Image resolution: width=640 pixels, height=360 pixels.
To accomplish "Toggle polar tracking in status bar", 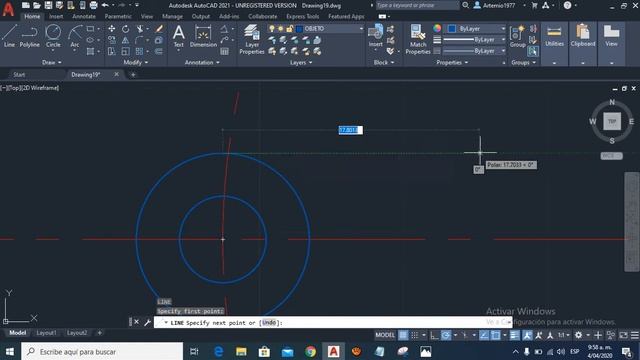I will 446,335.
